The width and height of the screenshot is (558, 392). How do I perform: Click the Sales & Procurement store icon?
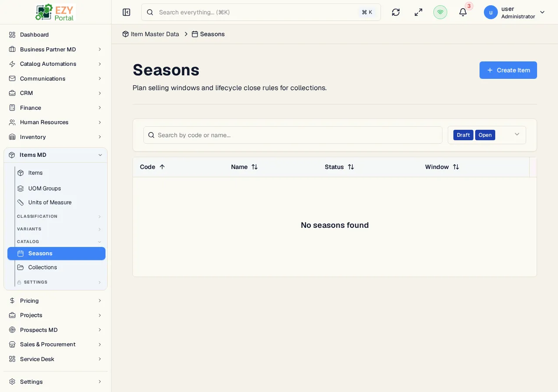point(12,345)
